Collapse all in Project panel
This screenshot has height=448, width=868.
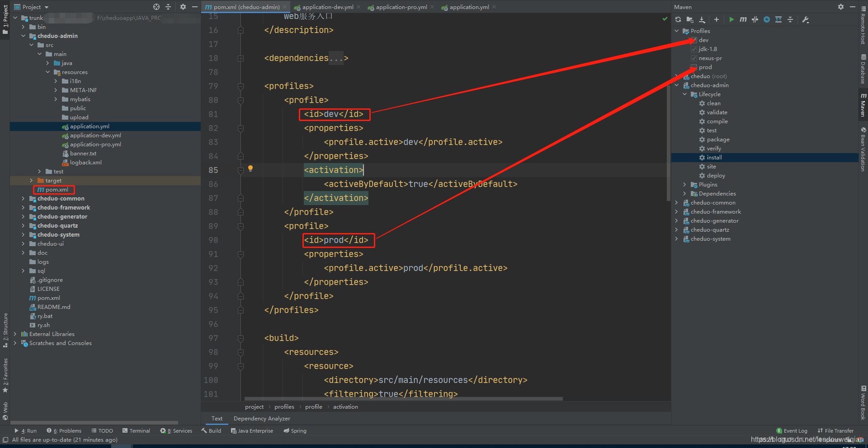click(x=168, y=7)
